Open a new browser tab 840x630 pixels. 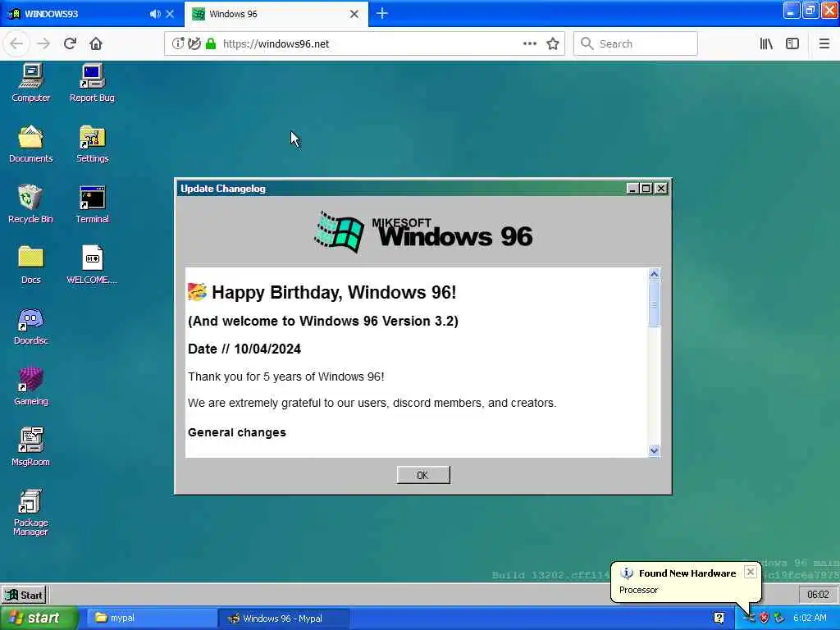point(382,14)
